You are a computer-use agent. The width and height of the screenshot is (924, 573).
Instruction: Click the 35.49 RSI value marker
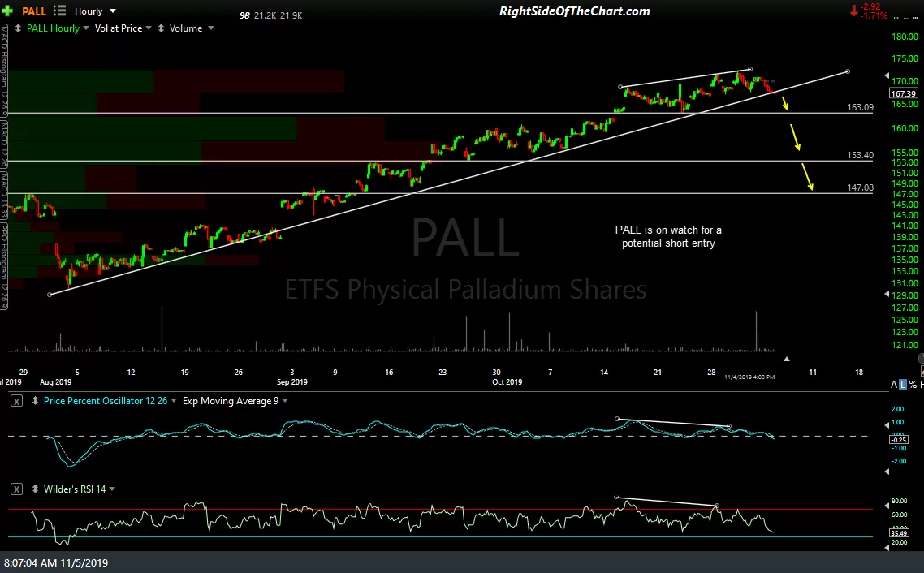899,533
